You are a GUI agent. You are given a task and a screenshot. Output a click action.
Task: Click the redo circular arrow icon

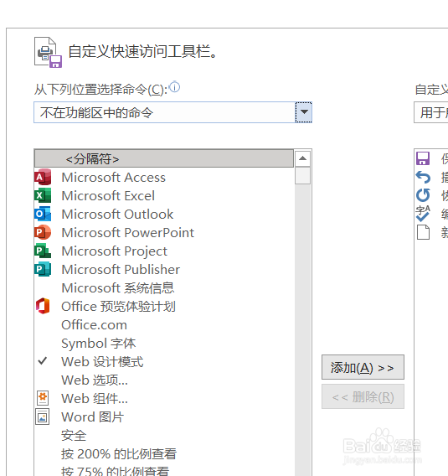pyautogui.click(x=423, y=195)
